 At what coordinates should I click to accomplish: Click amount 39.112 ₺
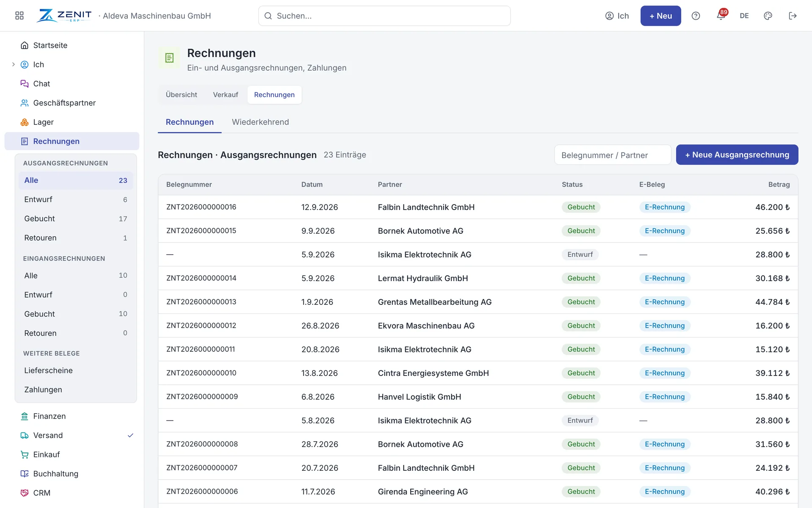772,373
